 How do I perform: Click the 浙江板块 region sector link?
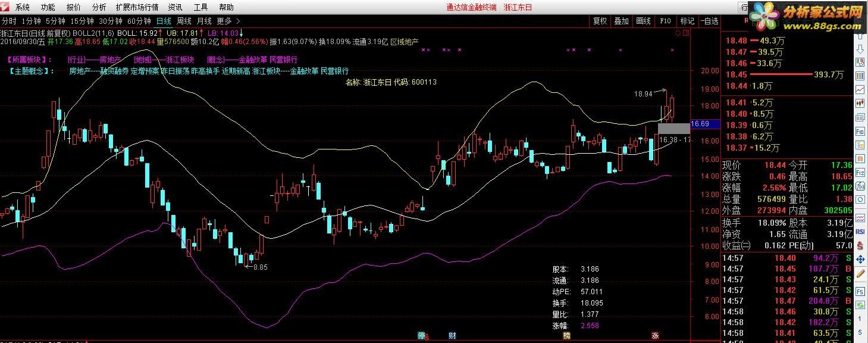pyautogui.click(x=180, y=60)
